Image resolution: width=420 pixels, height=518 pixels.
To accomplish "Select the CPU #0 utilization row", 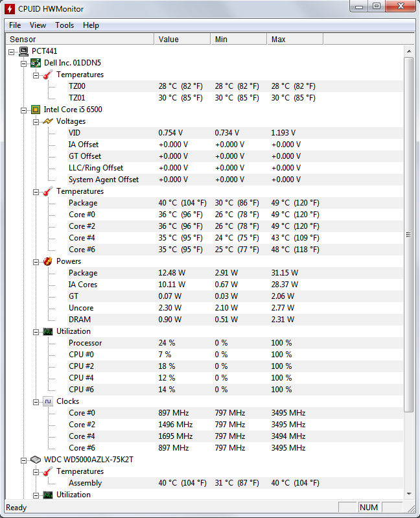I will point(235,355).
